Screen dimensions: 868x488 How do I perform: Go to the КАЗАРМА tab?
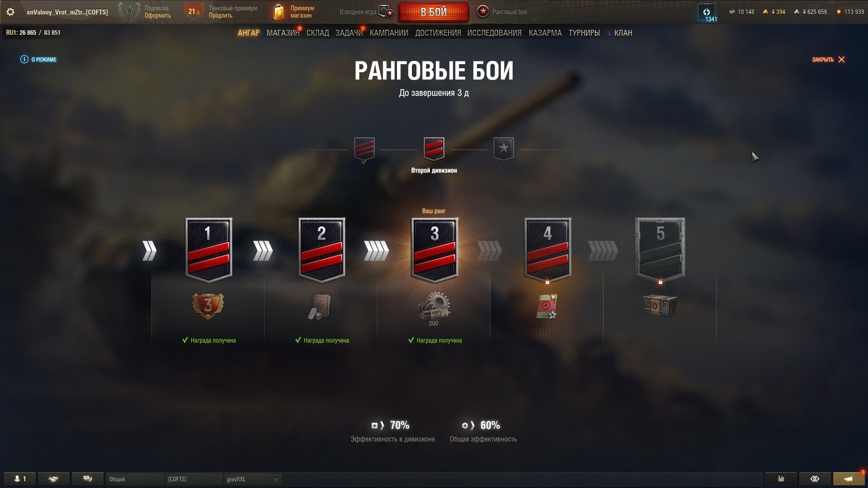[545, 33]
